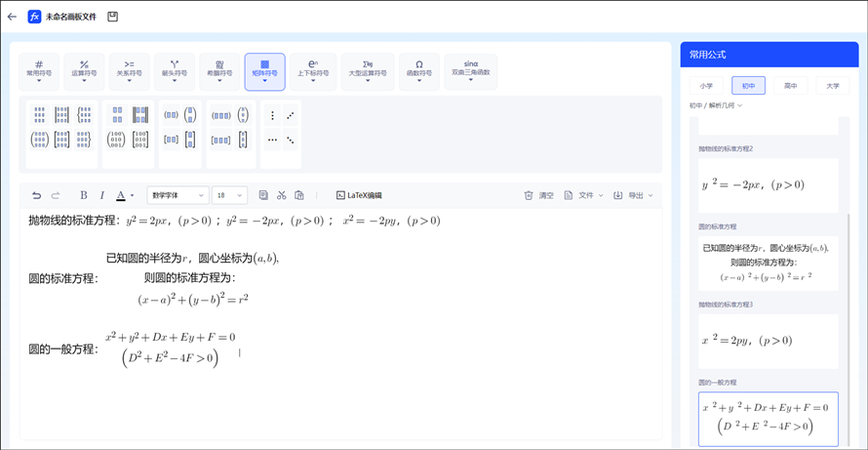Insert 3x1 column vector with parentheses

tap(243, 115)
